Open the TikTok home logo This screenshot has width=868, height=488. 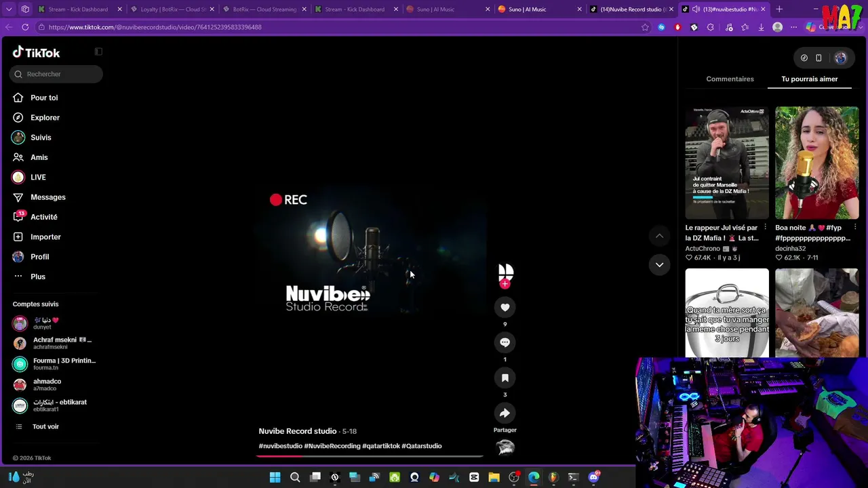[37, 52]
